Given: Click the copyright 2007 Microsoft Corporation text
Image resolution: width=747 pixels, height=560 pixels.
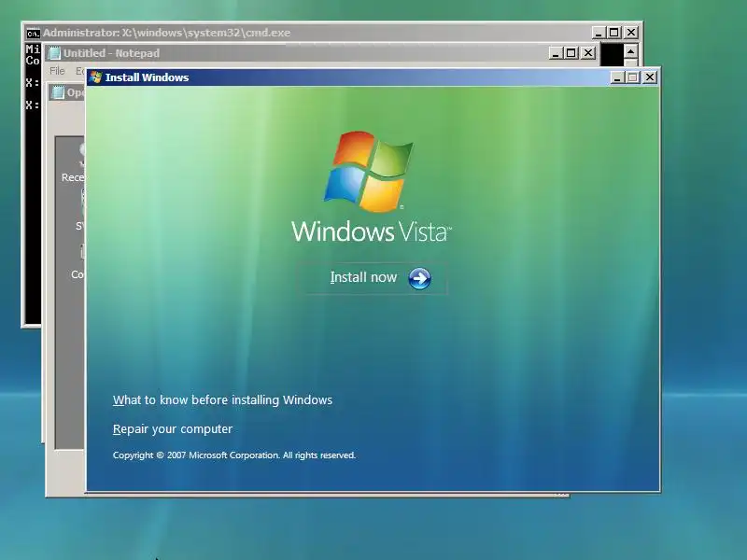Looking at the screenshot, I should tap(234, 455).
